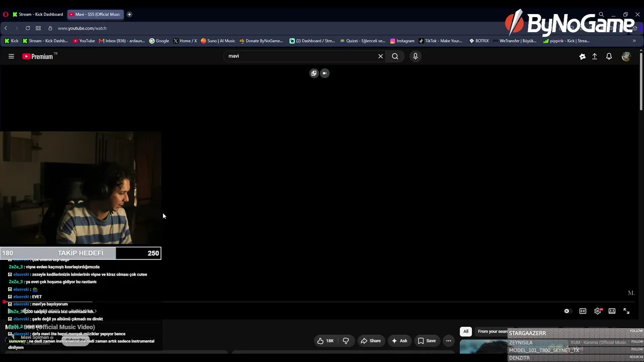Open the YouTube guide hamburger menu
This screenshot has height=362, width=644.
[x=11, y=56]
